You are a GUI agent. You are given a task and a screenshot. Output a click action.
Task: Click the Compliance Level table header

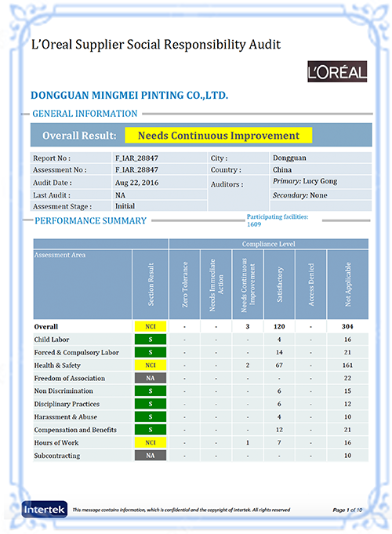(x=268, y=244)
